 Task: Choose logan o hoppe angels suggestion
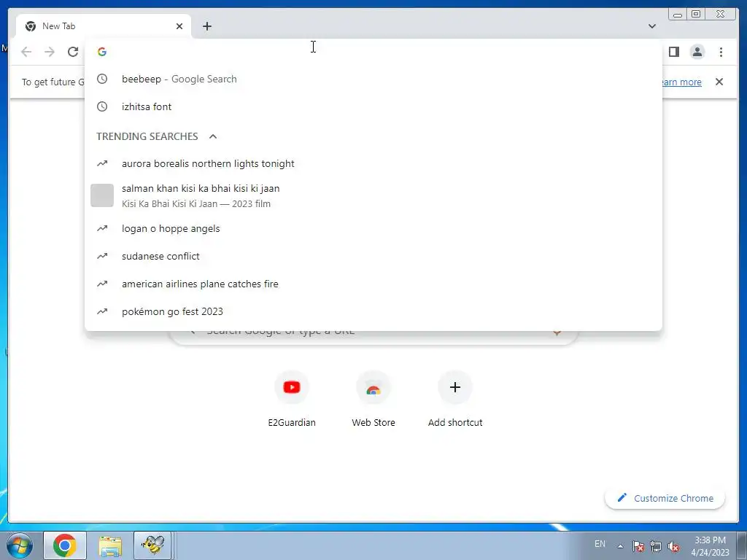click(x=373, y=228)
